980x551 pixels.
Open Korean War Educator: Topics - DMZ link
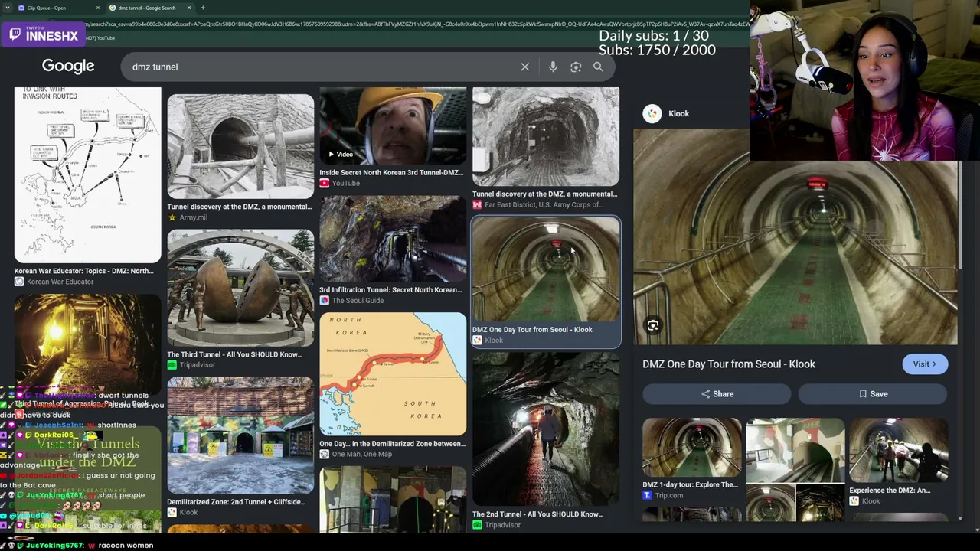point(84,271)
